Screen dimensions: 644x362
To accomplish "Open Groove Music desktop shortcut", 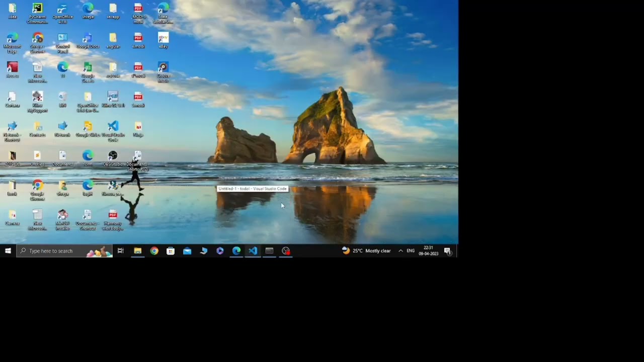I will (163, 72).
